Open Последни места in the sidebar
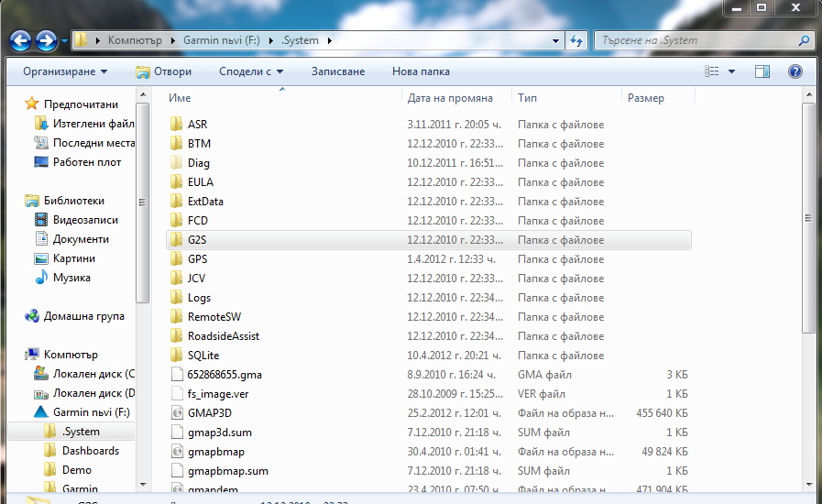 click(x=93, y=143)
